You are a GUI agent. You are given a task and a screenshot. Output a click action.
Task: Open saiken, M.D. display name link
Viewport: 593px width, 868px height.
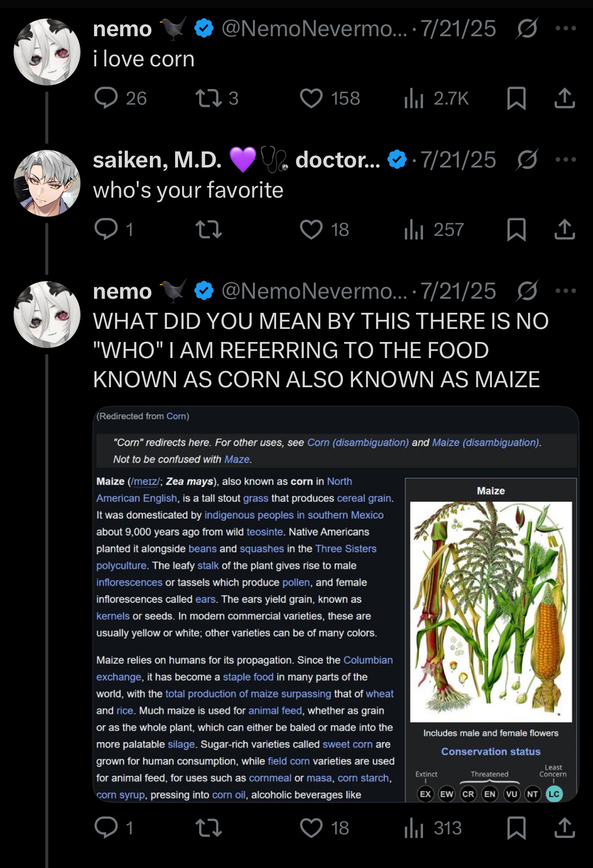(157, 160)
